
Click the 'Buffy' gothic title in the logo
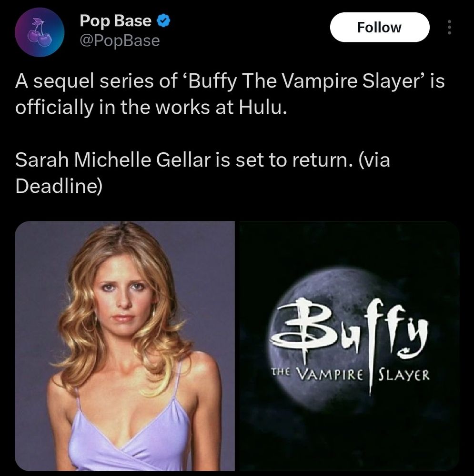tap(349, 330)
